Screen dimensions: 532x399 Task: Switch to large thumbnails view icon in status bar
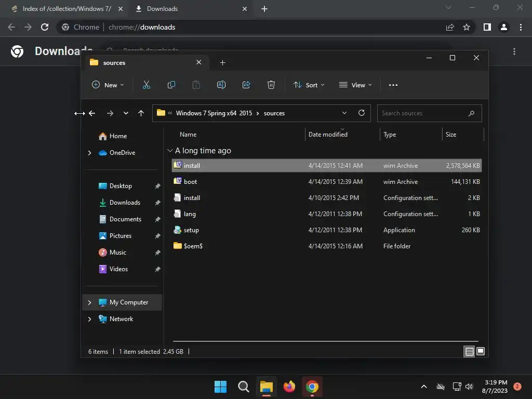pyautogui.click(x=481, y=352)
